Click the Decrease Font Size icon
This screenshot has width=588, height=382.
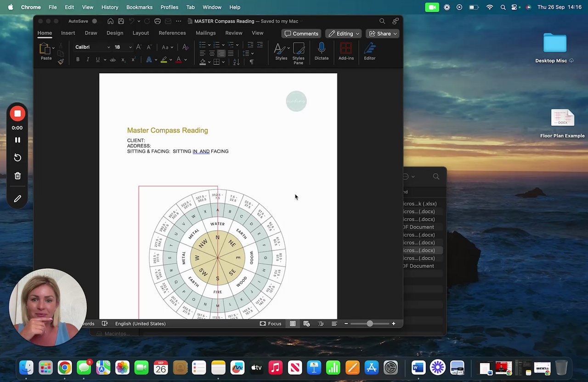pos(149,47)
